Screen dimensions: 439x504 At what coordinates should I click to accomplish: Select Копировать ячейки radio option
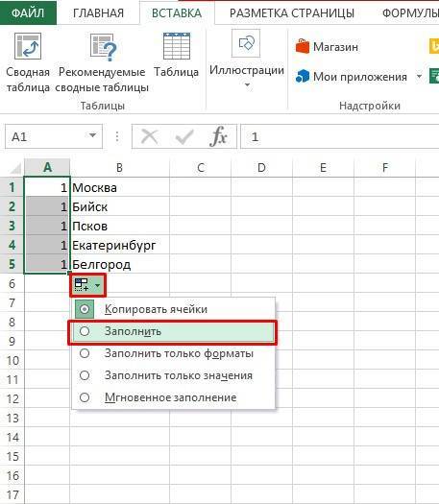coord(174,309)
